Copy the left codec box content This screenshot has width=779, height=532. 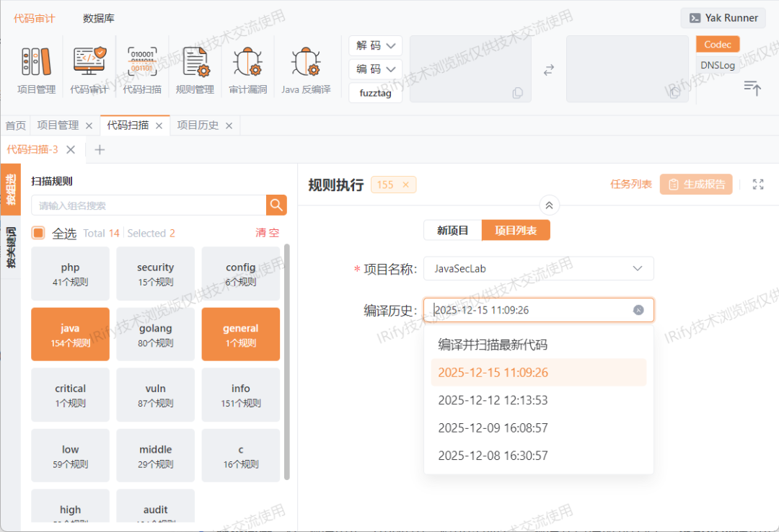pyautogui.click(x=517, y=93)
